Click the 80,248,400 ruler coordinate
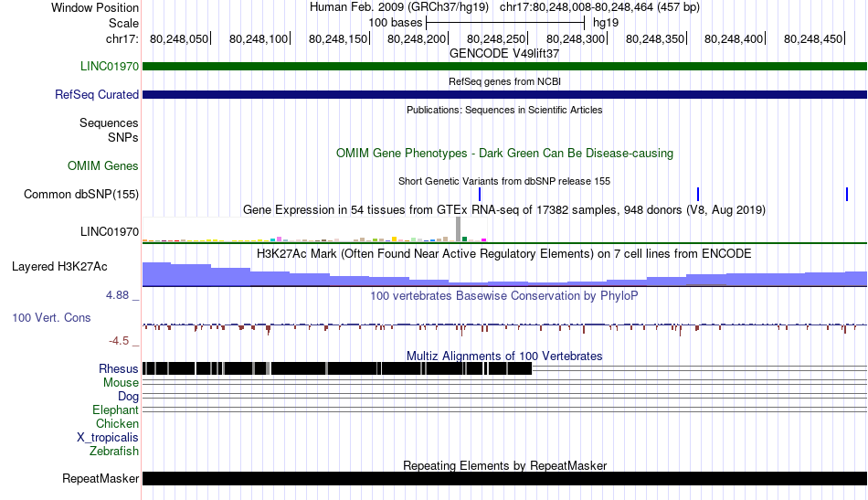868x500 pixels. [734, 38]
